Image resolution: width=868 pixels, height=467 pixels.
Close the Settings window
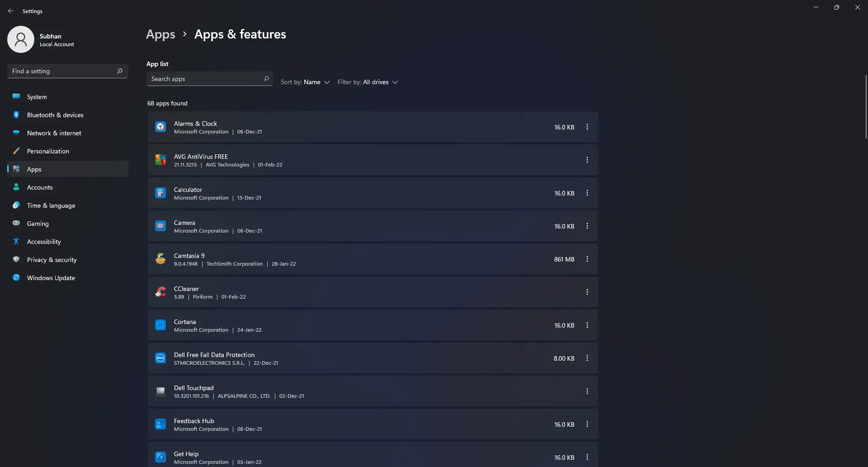[858, 7]
